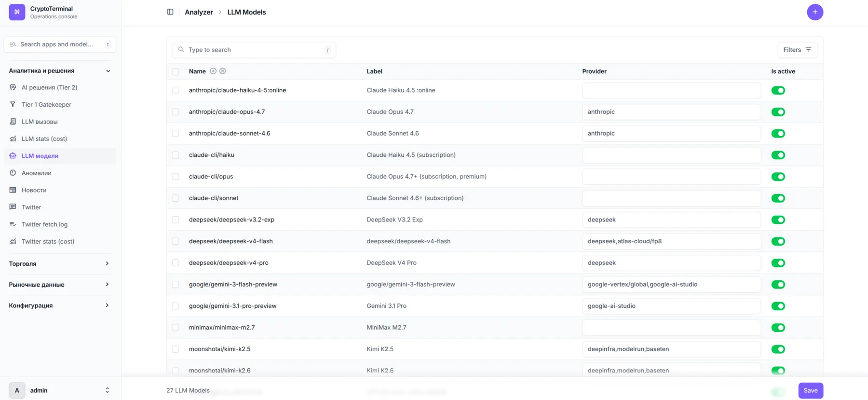Click the Tier 1 Gatekeeper funnel icon

(x=13, y=104)
